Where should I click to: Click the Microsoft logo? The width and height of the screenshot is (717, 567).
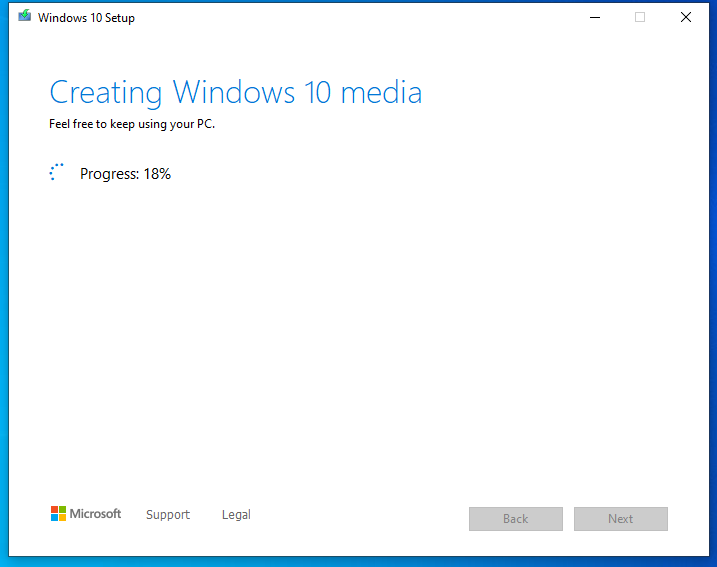point(86,514)
